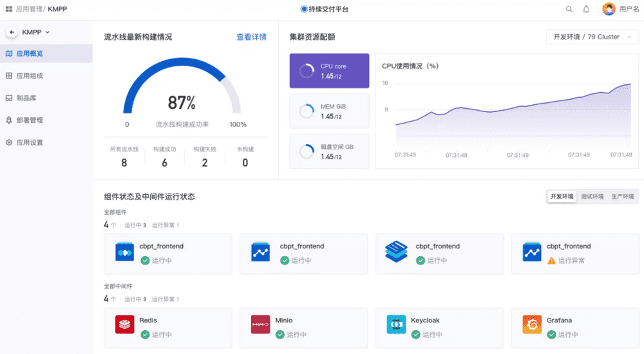Open the search icon in top bar
The height and width of the screenshot is (354, 644).
click(x=569, y=9)
